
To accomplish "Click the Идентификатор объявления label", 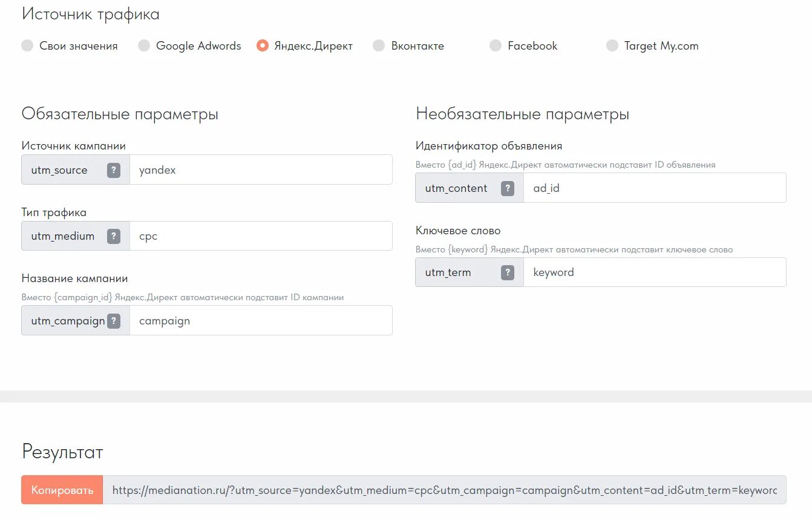I will tap(489, 146).
